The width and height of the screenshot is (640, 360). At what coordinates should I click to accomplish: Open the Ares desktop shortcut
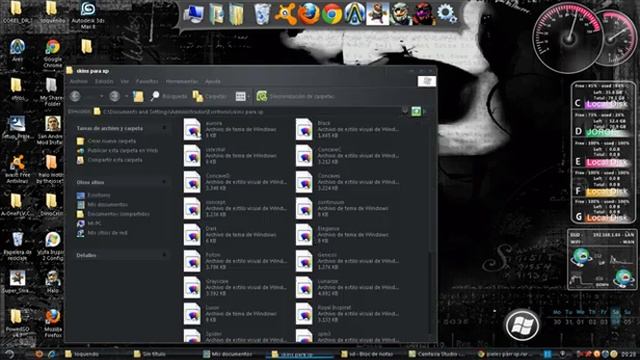(17, 51)
